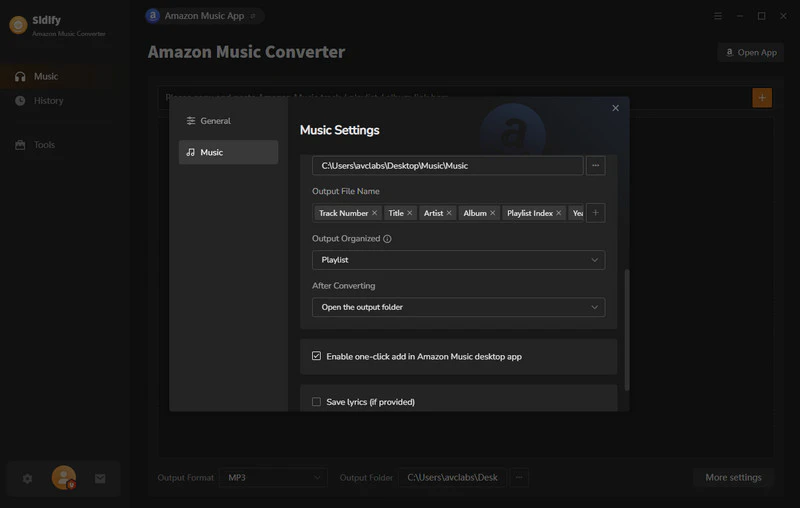The height and width of the screenshot is (508, 800).
Task: Click the Amazon icon in source selector
Action: click(x=153, y=16)
